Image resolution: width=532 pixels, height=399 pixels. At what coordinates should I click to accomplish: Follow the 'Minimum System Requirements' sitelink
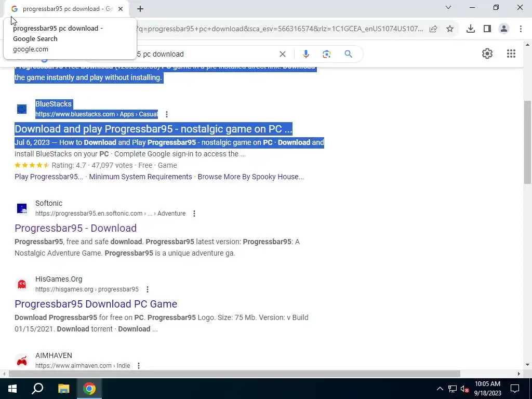click(140, 177)
